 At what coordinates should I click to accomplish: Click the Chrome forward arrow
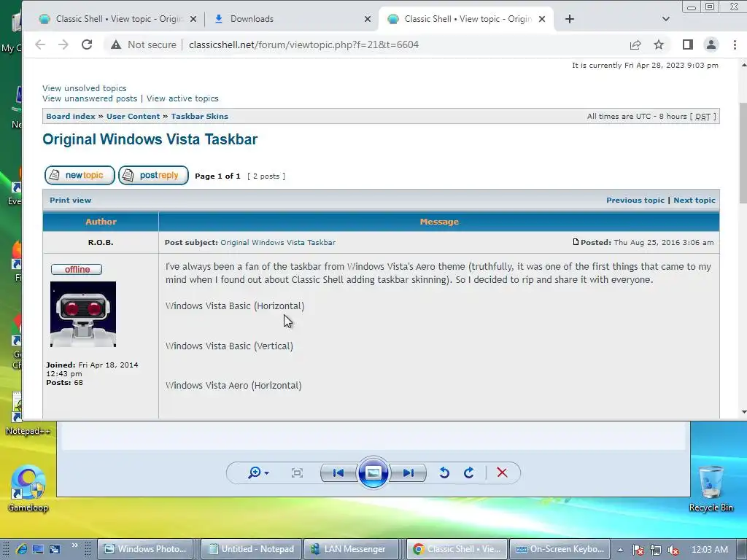coord(63,44)
